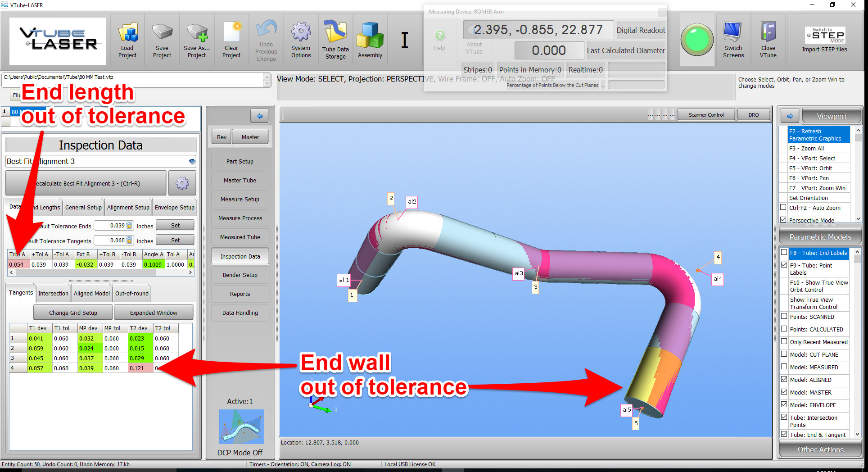
Task: Enable the Points: SCANNED checkbox
Action: click(x=784, y=317)
